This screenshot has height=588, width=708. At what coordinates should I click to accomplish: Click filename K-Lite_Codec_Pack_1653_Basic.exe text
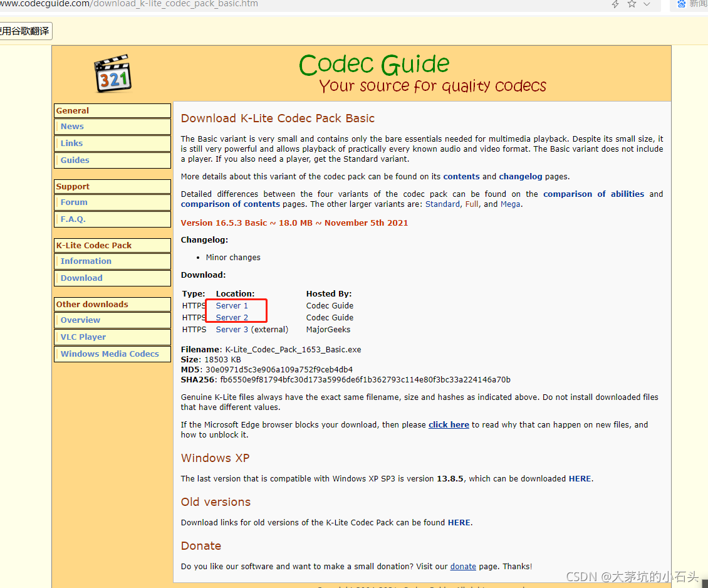pyautogui.click(x=293, y=350)
